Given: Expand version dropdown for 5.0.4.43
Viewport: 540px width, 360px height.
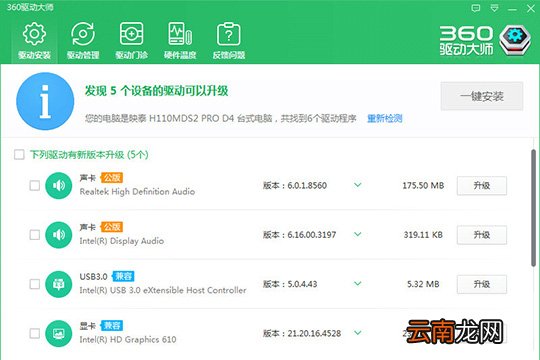Looking at the screenshot, I should (358, 284).
